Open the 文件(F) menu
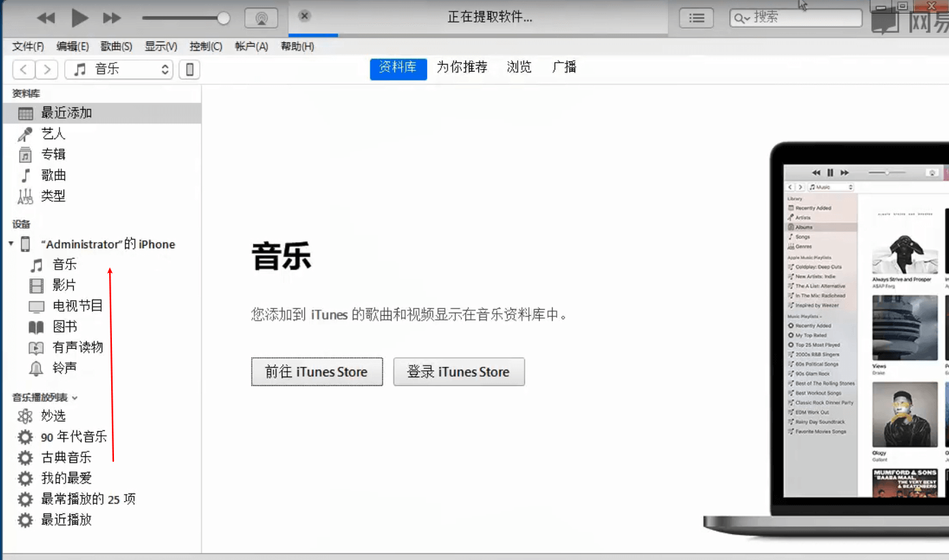The height and width of the screenshot is (560, 949). [x=28, y=46]
